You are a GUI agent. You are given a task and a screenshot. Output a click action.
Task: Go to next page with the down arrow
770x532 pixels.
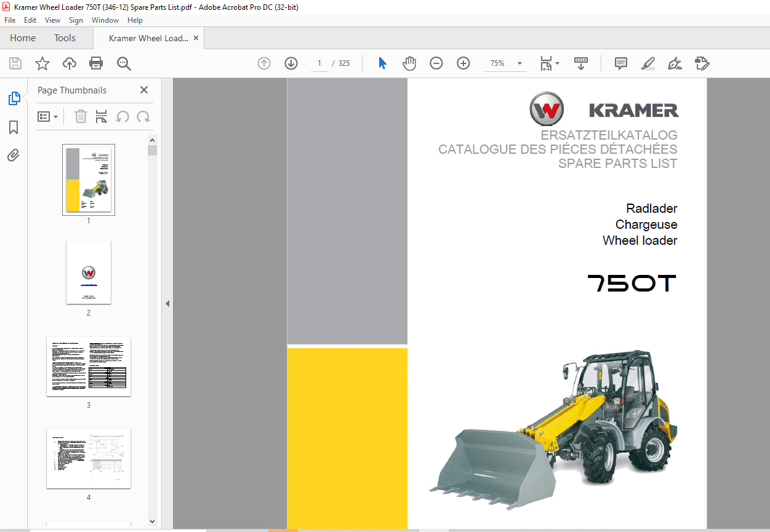click(291, 63)
